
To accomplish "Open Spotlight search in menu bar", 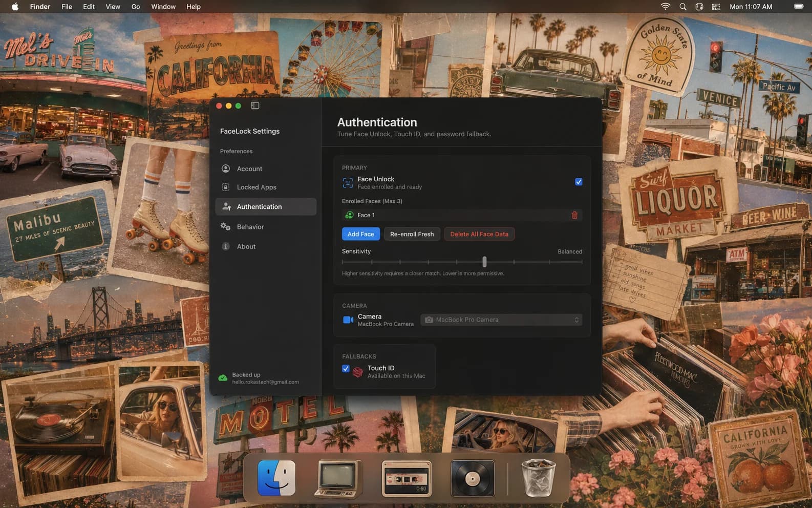I will 682,7.
